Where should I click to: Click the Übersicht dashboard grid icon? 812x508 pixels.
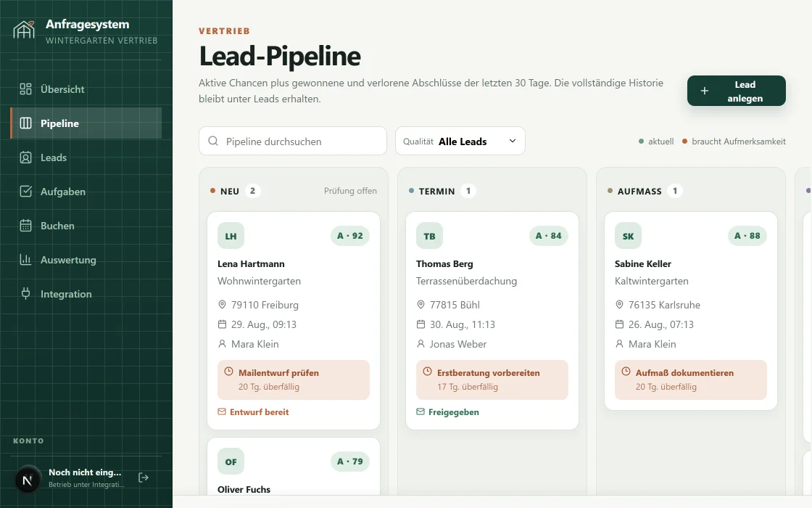coord(25,89)
